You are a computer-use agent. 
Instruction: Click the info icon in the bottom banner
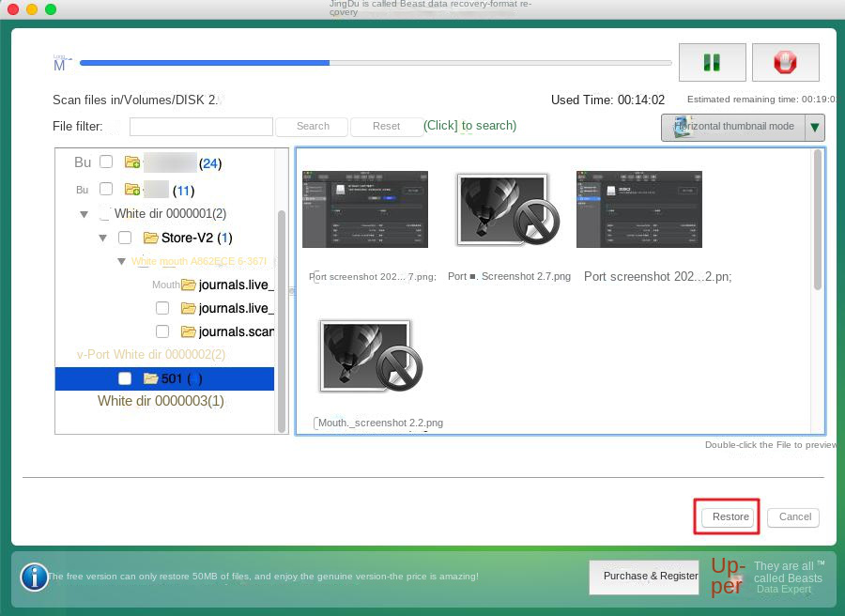click(x=34, y=577)
